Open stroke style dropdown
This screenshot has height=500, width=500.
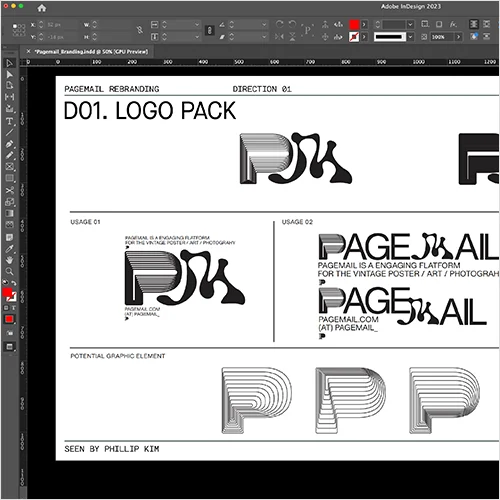(410, 37)
